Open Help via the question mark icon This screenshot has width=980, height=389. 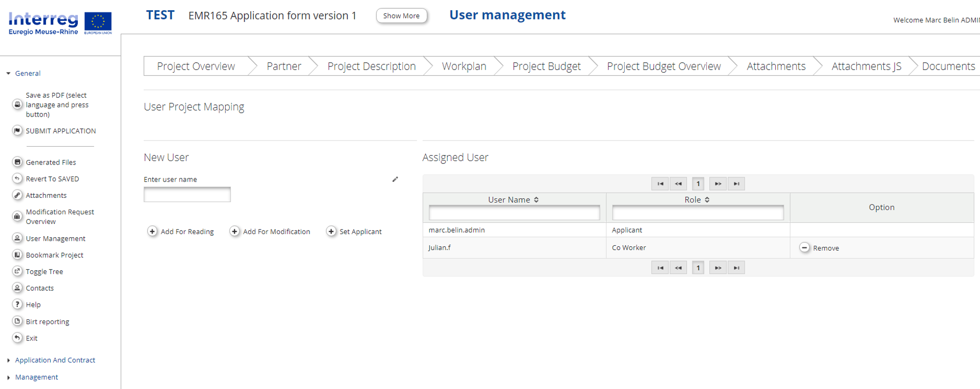pyautogui.click(x=17, y=305)
